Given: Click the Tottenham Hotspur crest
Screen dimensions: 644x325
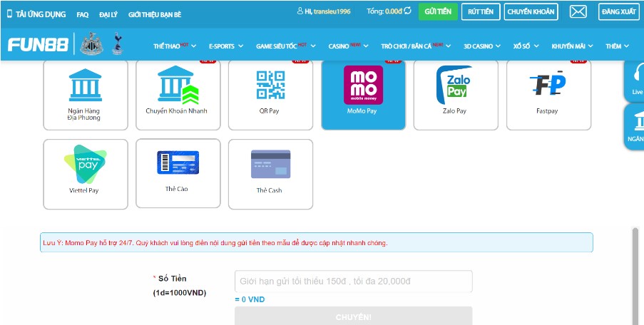Looking at the screenshot, I should click(118, 43).
